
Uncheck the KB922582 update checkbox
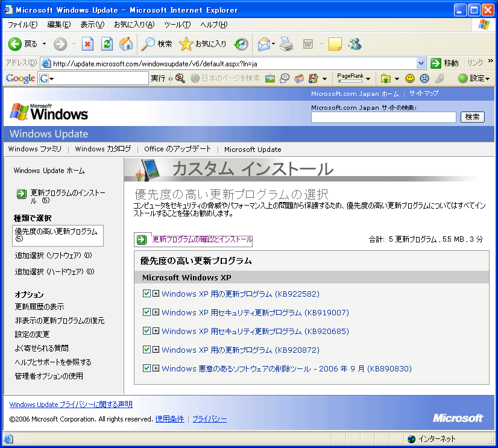click(x=147, y=293)
